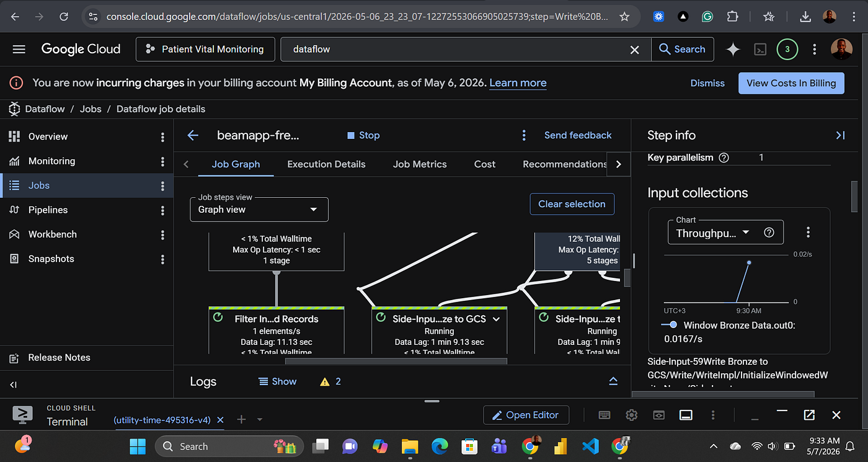
Task: Open the Cloud Shell keyboard icon
Action: 604,415
